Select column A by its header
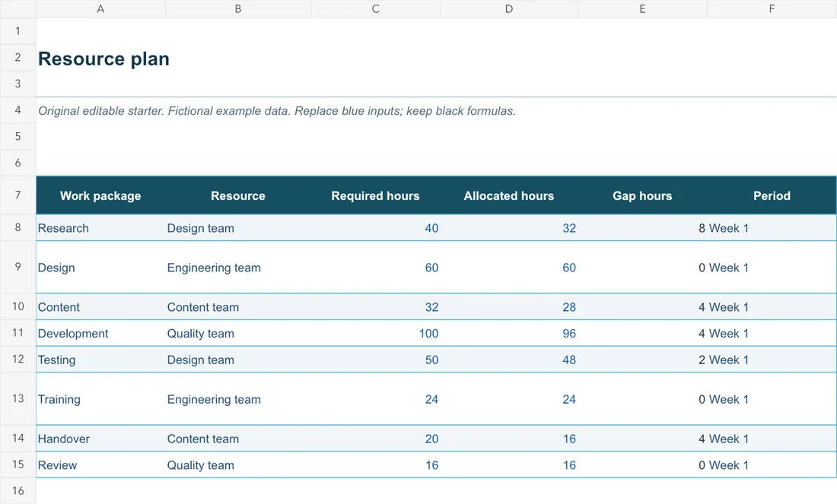The width and height of the screenshot is (837, 504). (x=100, y=9)
